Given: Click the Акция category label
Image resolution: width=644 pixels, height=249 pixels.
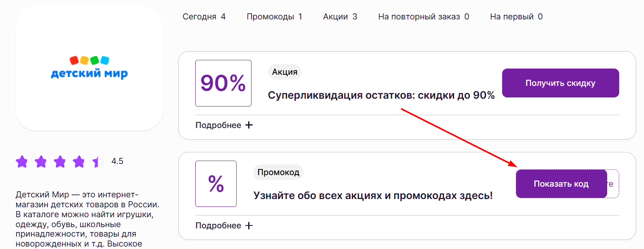Looking at the screenshot, I should [285, 71].
